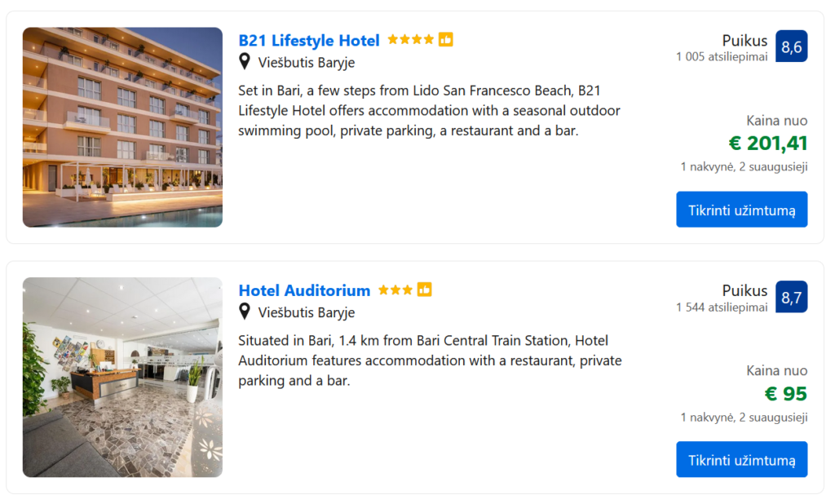Click the € 95 price
835x504 pixels.
(785, 394)
